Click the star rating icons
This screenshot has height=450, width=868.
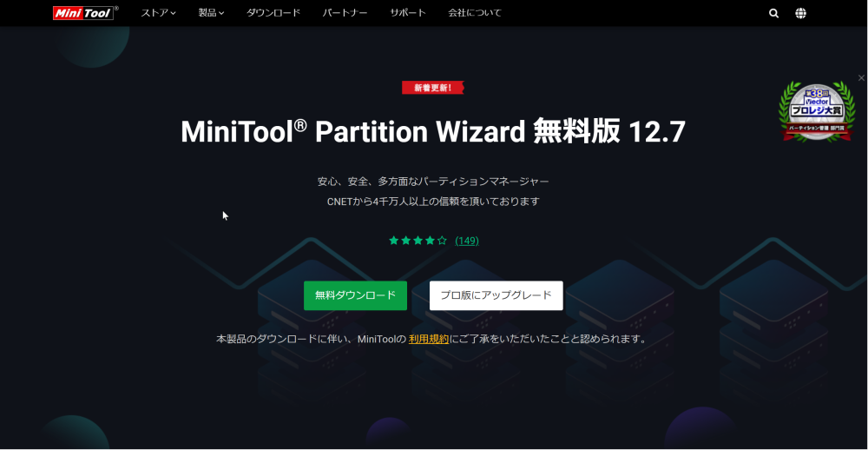[x=418, y=241]
